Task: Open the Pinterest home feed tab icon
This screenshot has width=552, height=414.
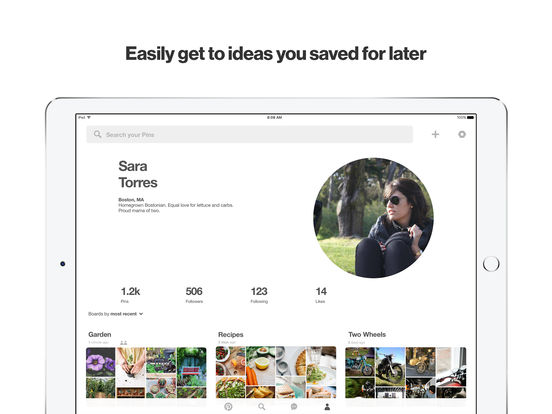Action: pyautogui.click(x=228, y=407)
